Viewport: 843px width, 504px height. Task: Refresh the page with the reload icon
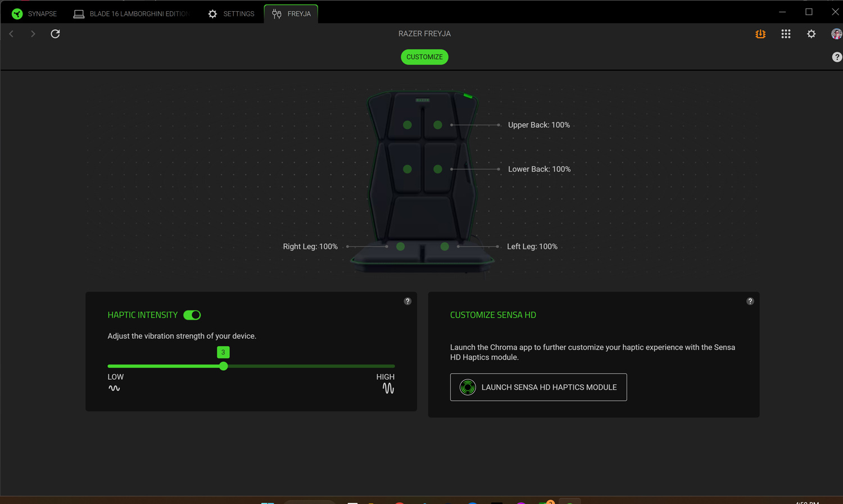55,34
